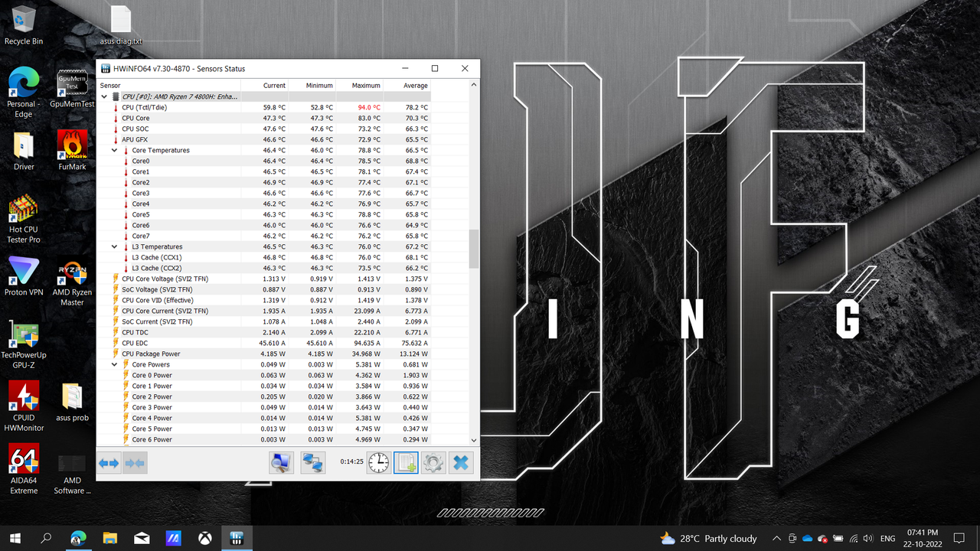Click the scrollbar down arrow in sensor list

474,440
